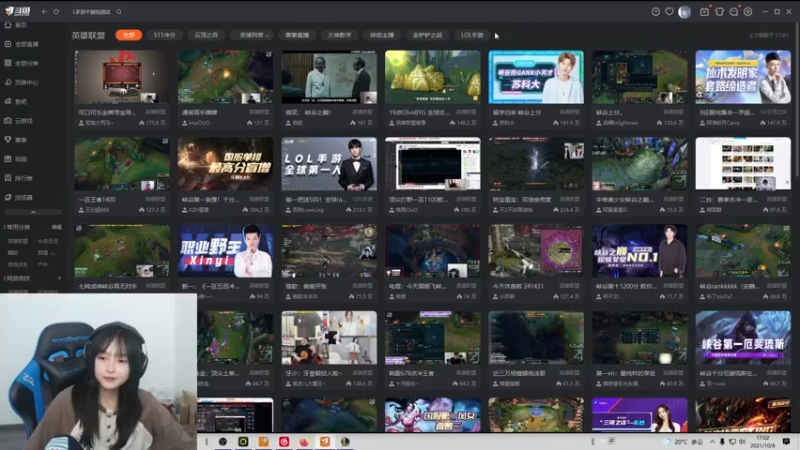The image size is (800, 450).
Task: Open the LOL手游全球第一人 thumbnail
Action: [329, 164]
